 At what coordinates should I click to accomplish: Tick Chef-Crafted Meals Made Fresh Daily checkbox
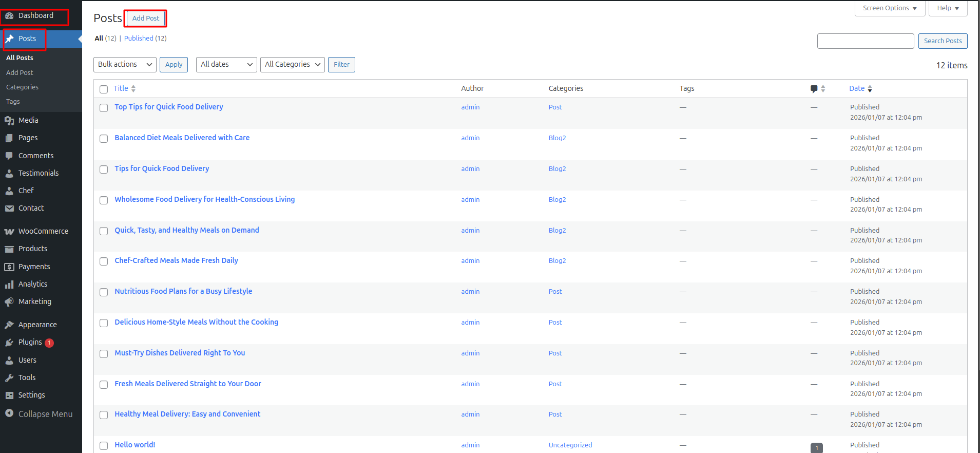[x=104, y=261]
